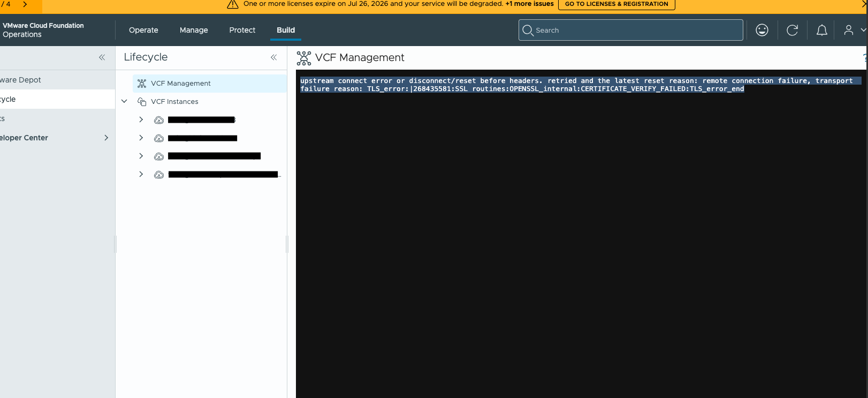Click the VCF Management heading icon

[304, 58]
